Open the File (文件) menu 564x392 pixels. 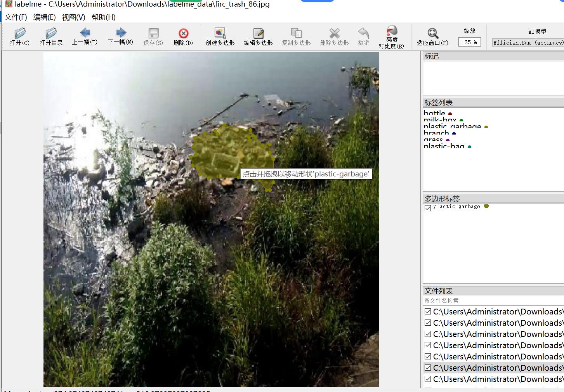[16, 17]
